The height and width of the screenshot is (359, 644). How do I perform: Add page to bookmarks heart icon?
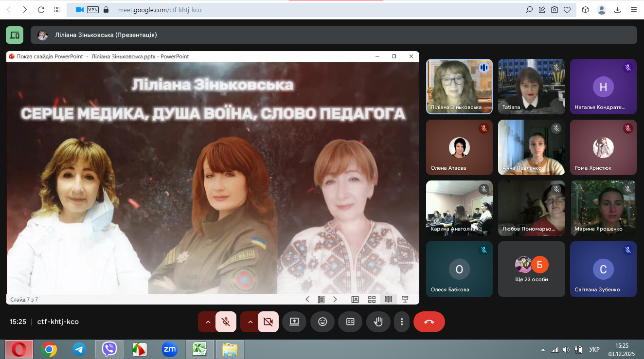click(567, 10)
